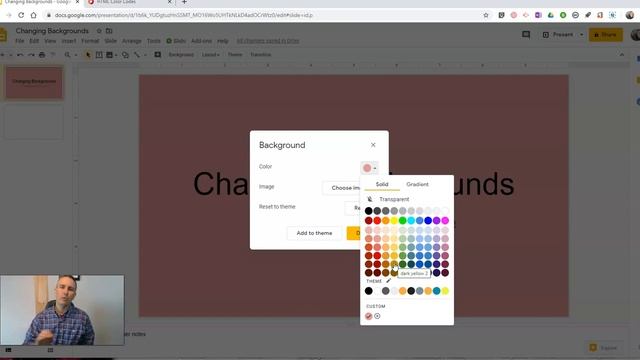Reload the browser page
The image size is (640, 360).
click(21, 15)
